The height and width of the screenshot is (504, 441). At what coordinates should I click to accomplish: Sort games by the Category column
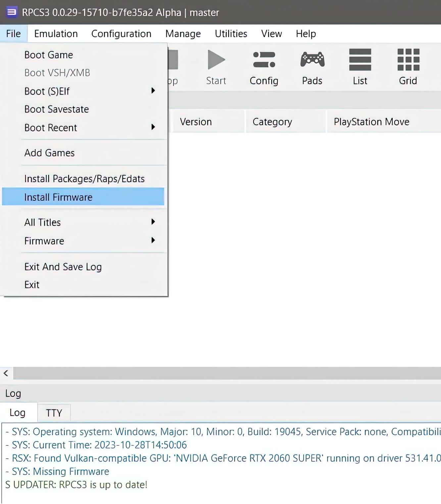[x=272, y=122]
